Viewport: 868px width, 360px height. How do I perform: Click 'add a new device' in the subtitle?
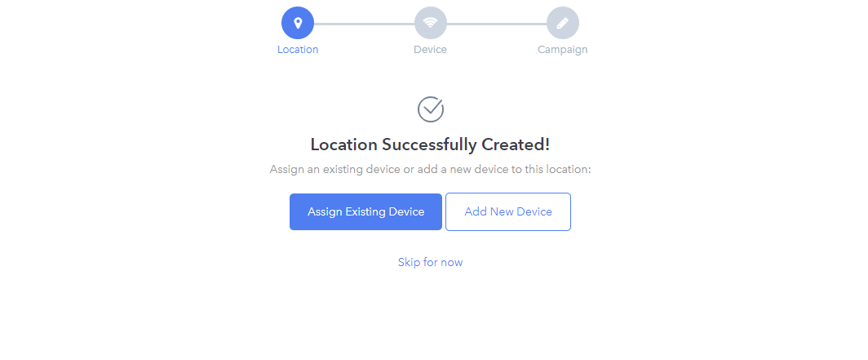462,169
